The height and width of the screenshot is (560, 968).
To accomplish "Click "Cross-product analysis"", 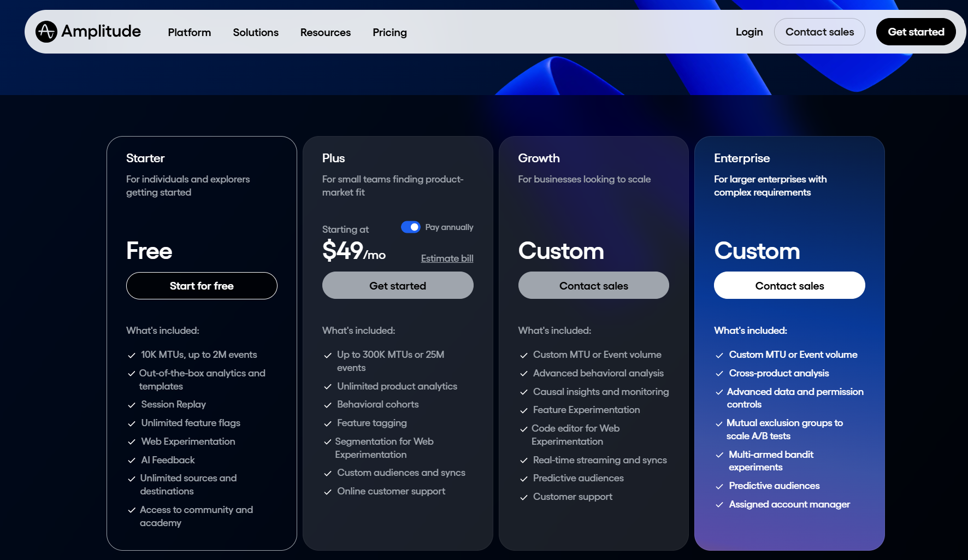I will pos(779,373).
